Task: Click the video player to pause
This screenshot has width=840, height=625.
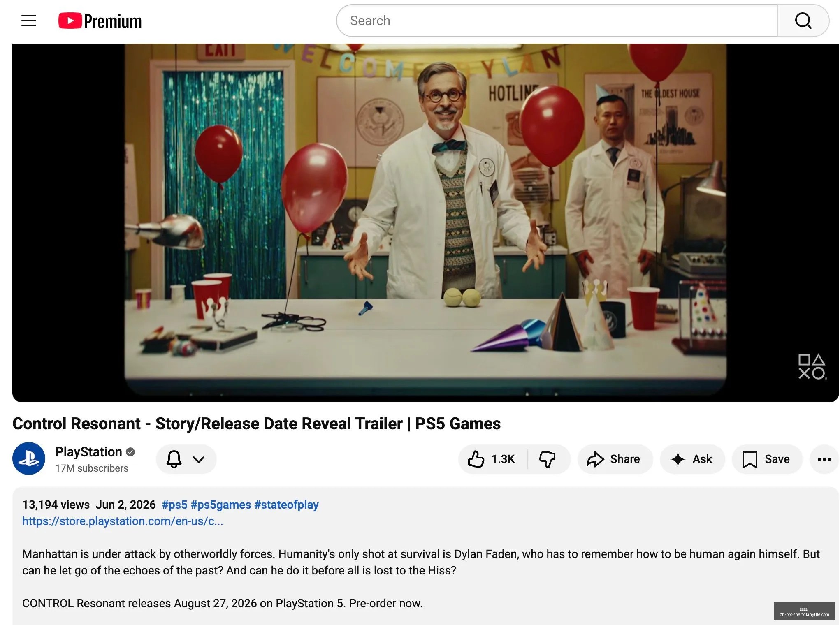Action: click(x=425, y=222)
